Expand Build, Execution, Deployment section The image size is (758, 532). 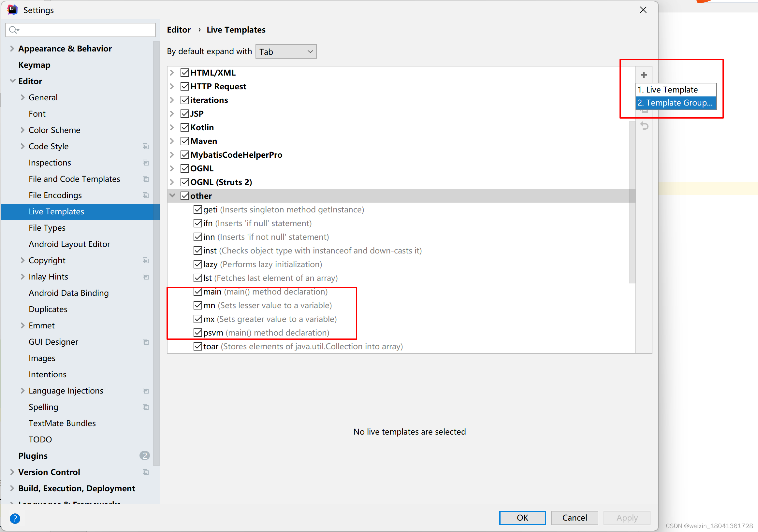tap(12, 488)
